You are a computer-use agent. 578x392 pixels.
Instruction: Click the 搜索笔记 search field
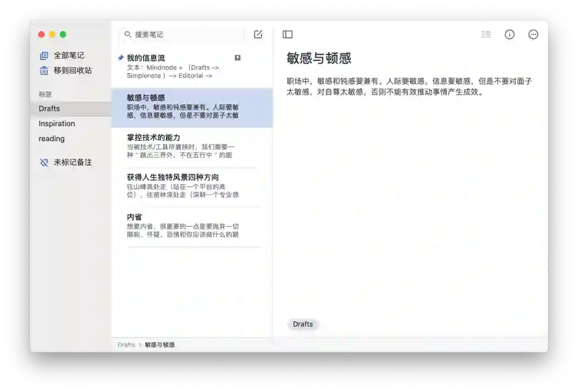pyautogui.click(x=183, y=34)
